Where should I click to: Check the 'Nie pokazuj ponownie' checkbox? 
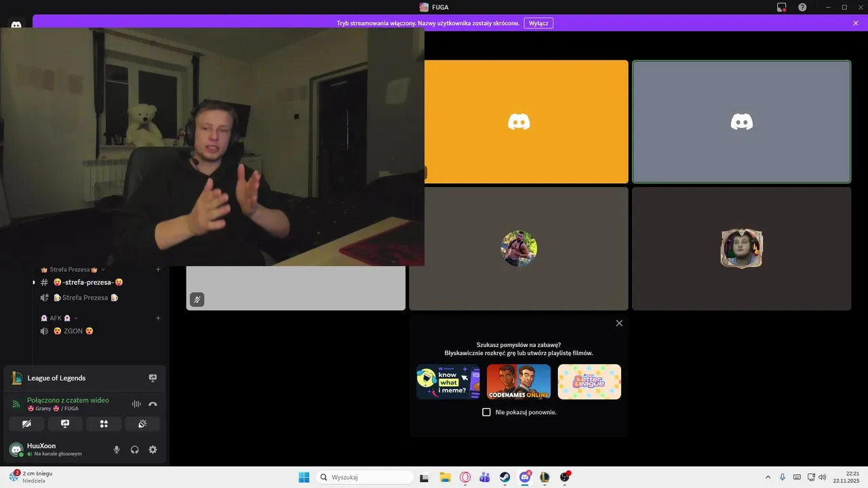point(486,412)
